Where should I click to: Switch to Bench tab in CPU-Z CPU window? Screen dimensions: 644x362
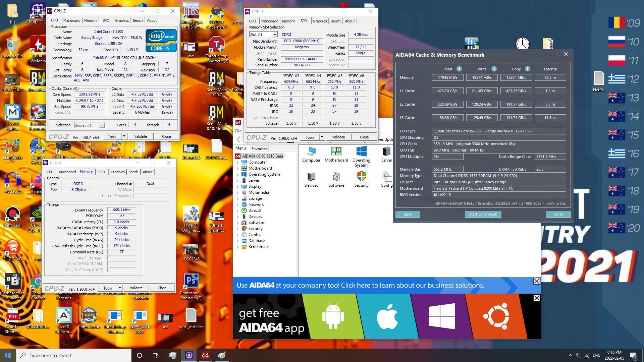pos(138,20)
